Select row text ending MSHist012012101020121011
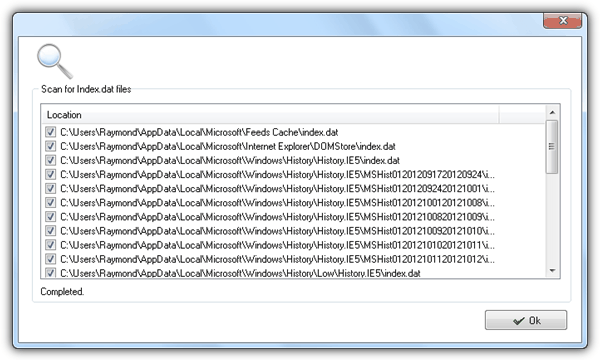 click(x=277, y=246)
